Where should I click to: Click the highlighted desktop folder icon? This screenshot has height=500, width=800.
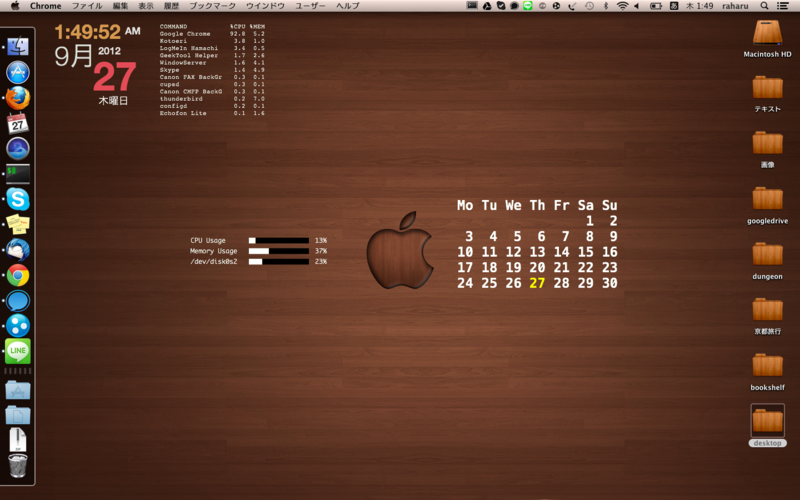767,420
